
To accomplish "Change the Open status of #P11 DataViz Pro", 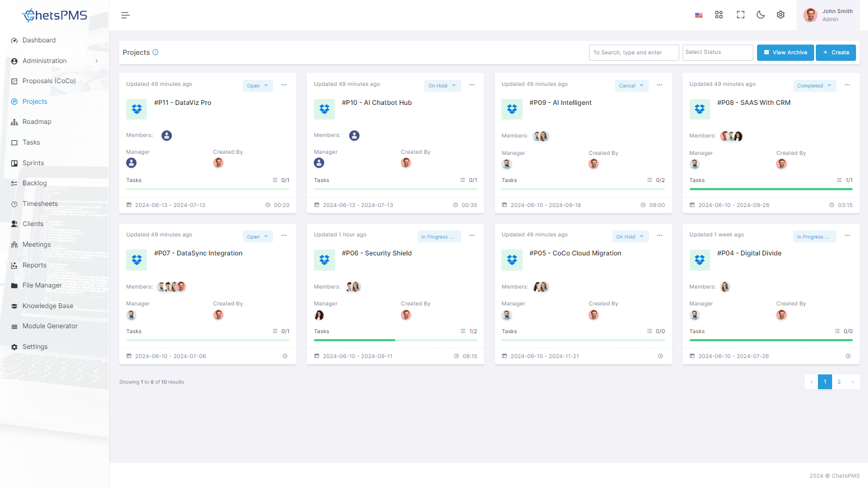I will (x=258, y=86).
